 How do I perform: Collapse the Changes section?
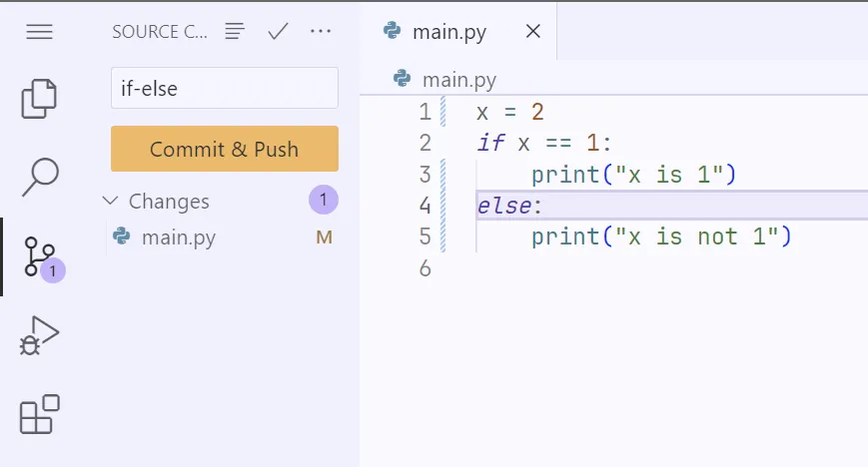[111, 201]
